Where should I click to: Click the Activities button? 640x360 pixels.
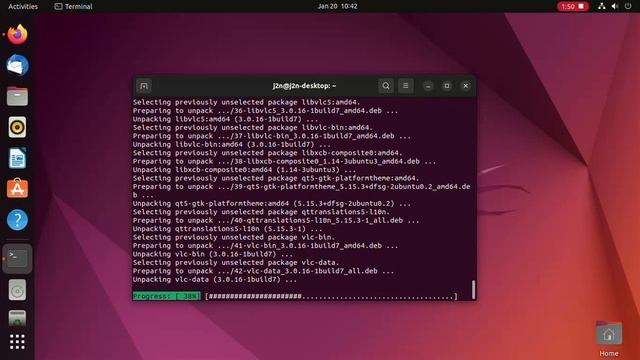pyautogui.click(x=23, y=6)
